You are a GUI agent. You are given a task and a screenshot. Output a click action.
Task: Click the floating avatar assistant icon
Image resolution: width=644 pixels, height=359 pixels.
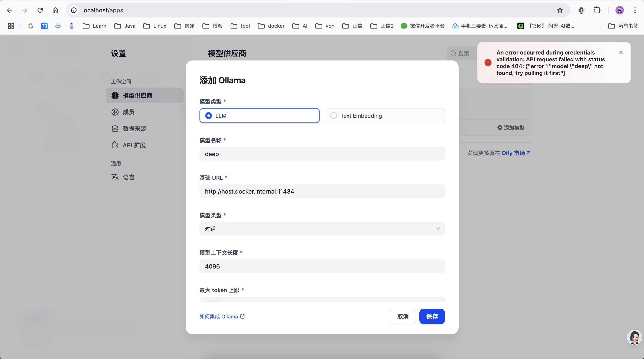[x=634, y=337]
